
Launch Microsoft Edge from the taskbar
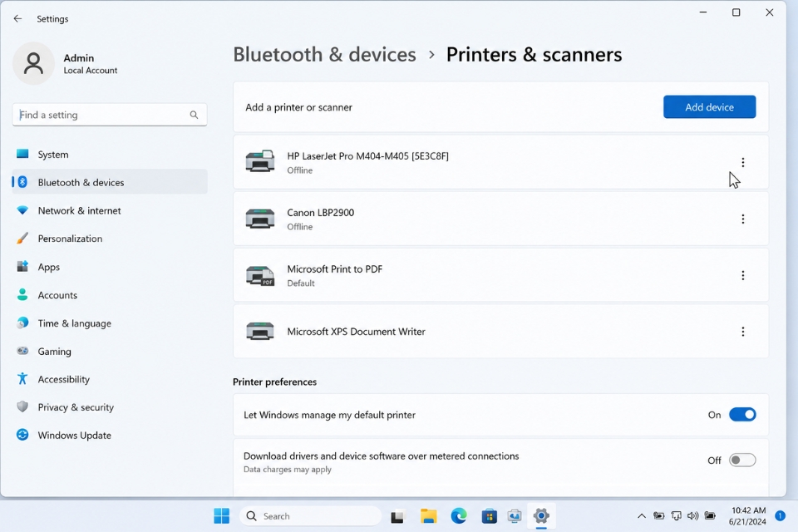[459, 515]
